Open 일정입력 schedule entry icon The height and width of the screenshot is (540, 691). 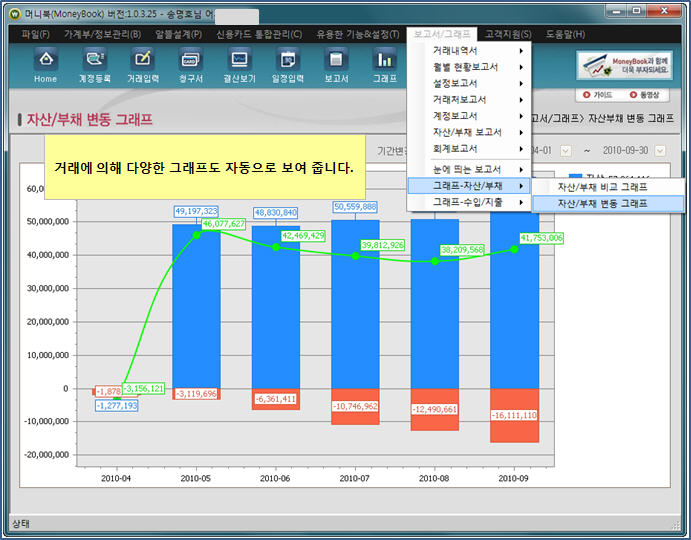coord(287,64)
